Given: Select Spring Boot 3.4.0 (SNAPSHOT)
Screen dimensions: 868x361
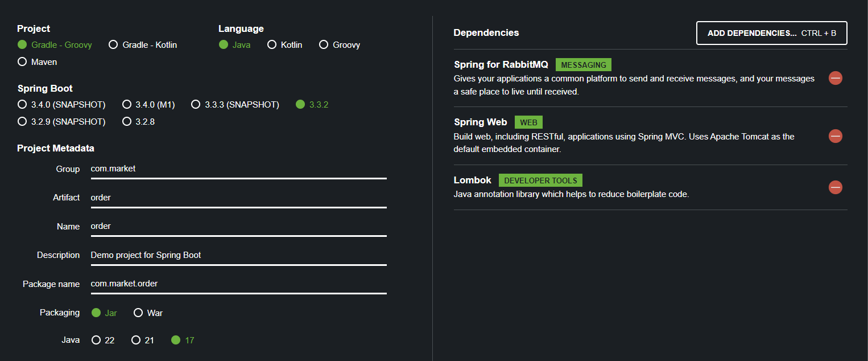Looking at the screenshot, I should click(61, 104).
